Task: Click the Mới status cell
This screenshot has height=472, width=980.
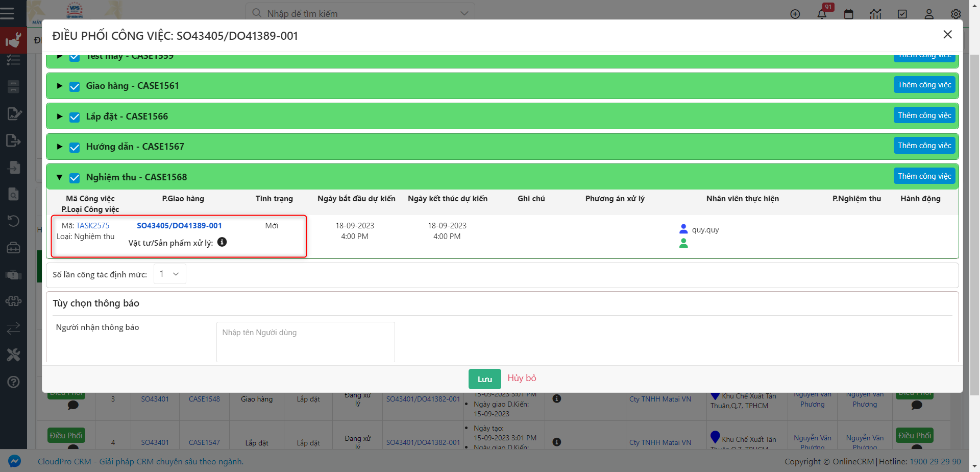Action: point(272,225)
